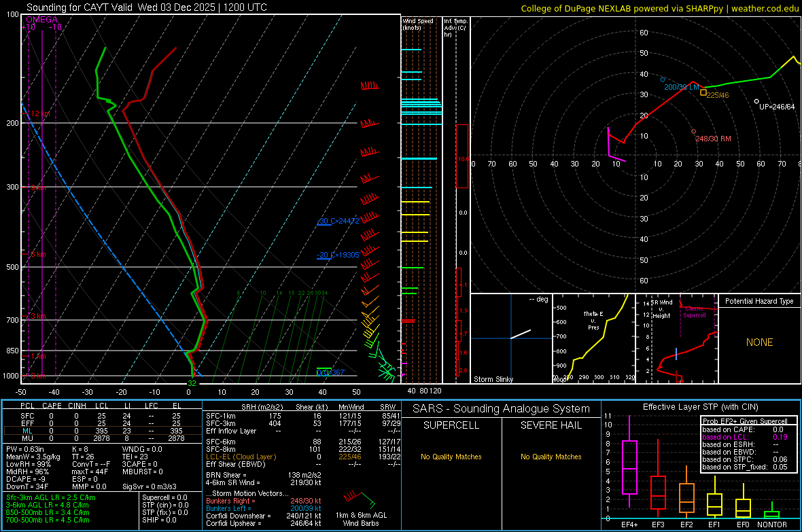Click the 248/30 RM hodograph label
Screen dimensions: 802x532
coord(713,139)
